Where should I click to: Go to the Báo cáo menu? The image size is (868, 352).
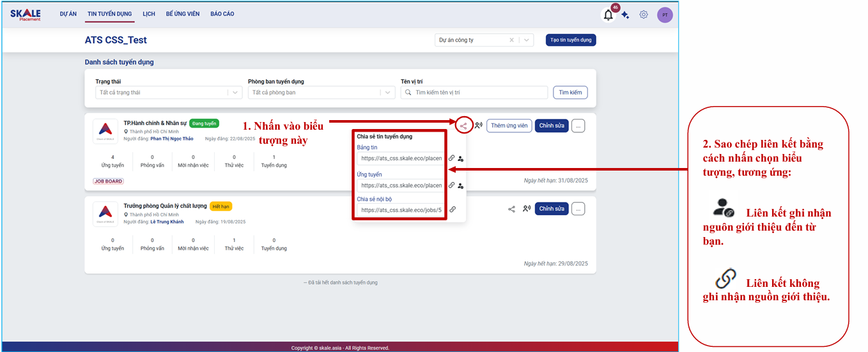(x=222, y=14)
